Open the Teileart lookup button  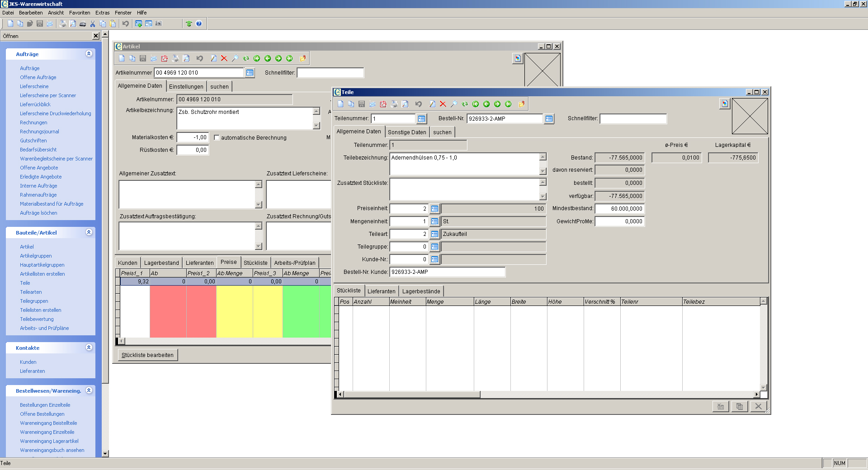(434, 234)
